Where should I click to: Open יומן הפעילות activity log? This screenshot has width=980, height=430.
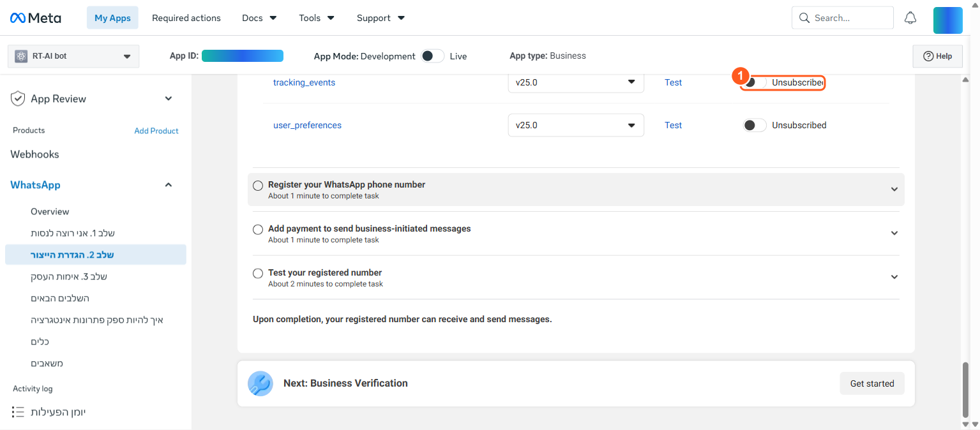pos(58,412)
